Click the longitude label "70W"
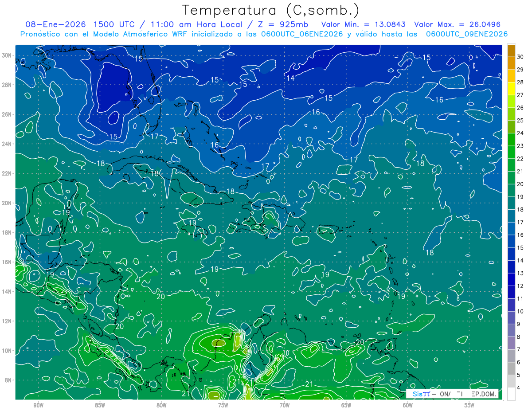The image size is (532, 411). point(285,405)
